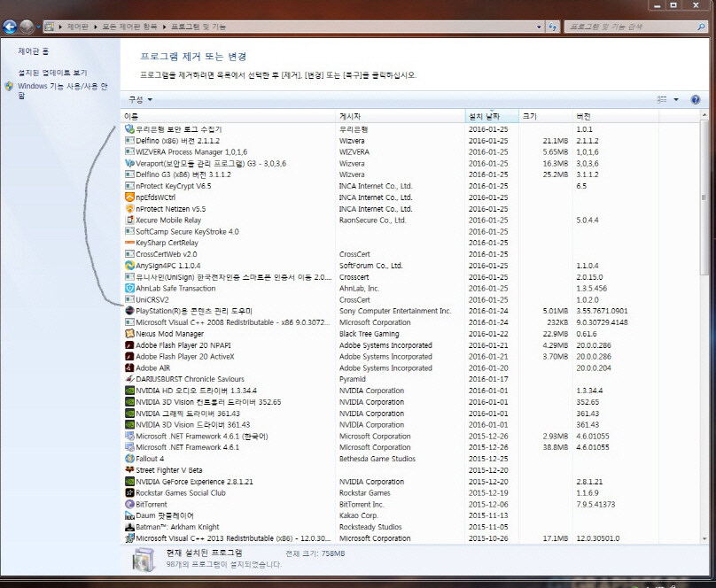Screen dimensions: 716x588
Task: Expand the breadcrumb arrow right after 제어판
Action: pos(96,27)
